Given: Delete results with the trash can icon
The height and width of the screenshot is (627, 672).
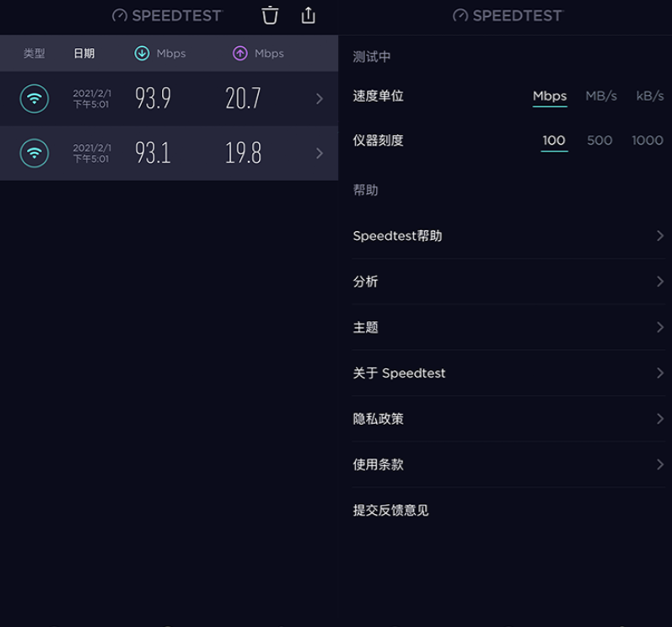Looking at the screenshot, I should coord(270,15).
